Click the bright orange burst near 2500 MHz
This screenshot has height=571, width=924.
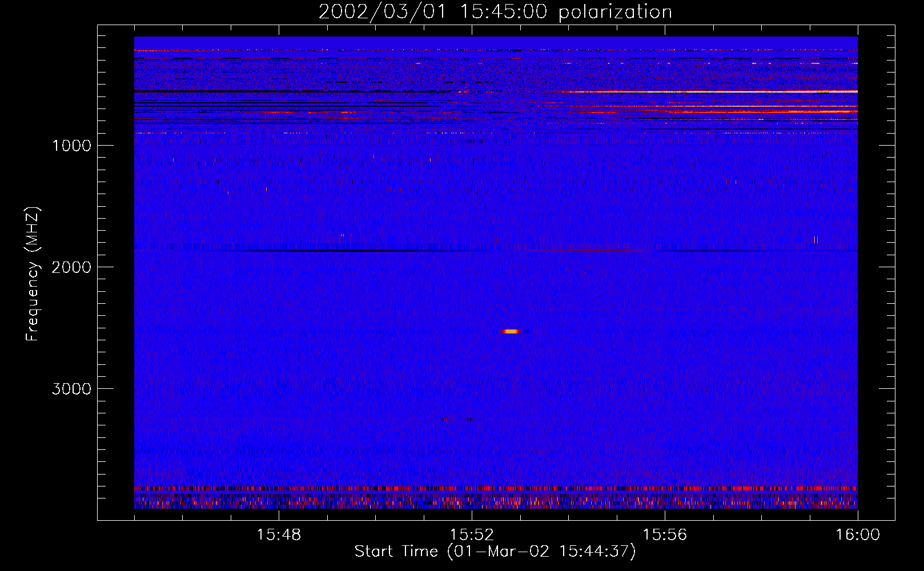coord(512,331)
